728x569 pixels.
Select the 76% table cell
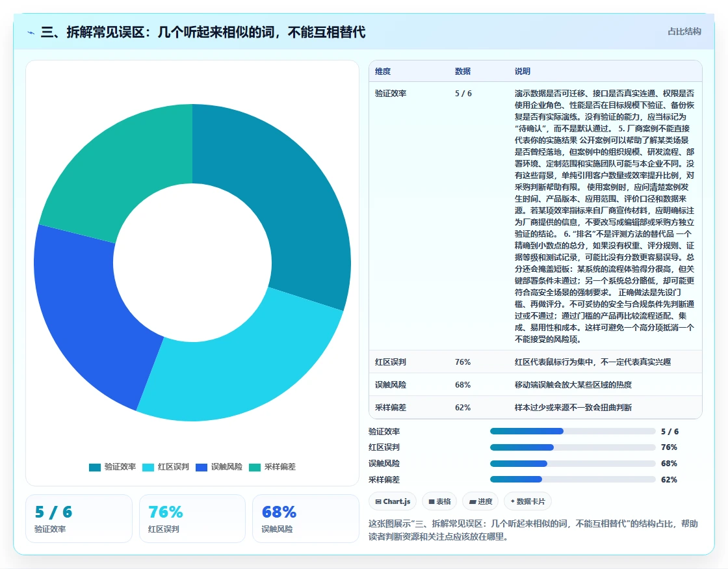pyautogui.click(x=463, y=362)
